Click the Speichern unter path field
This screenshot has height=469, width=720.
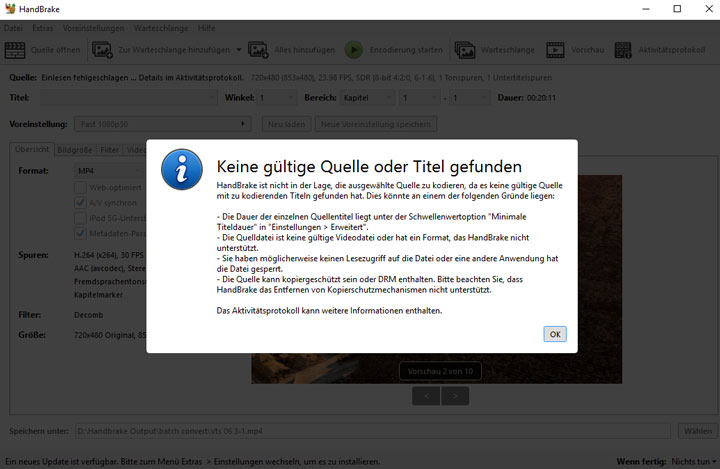[x=373, y=431]
